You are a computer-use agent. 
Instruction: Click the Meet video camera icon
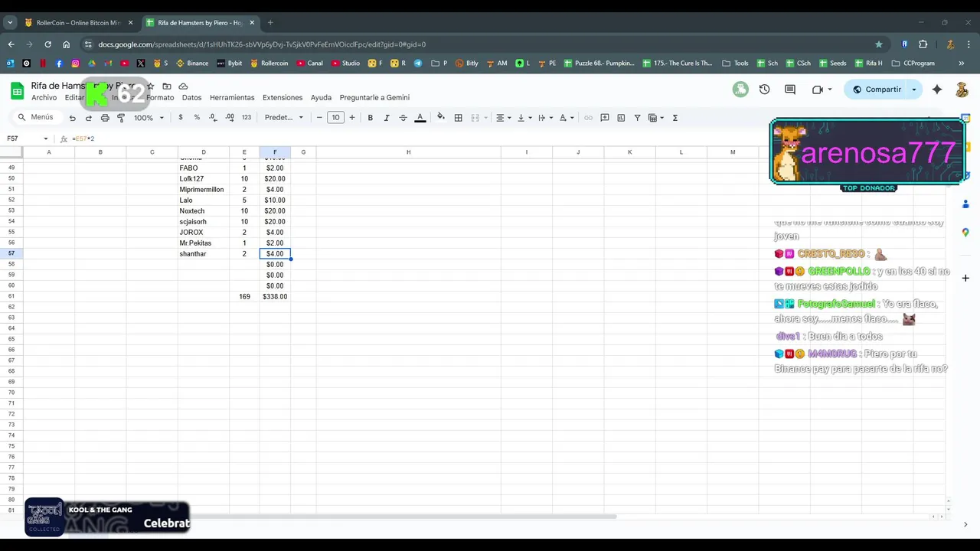point(818,90)
